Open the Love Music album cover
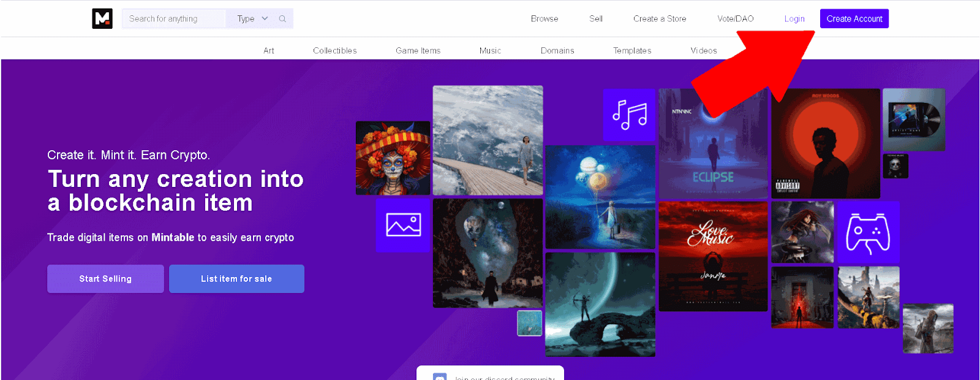 713,256
